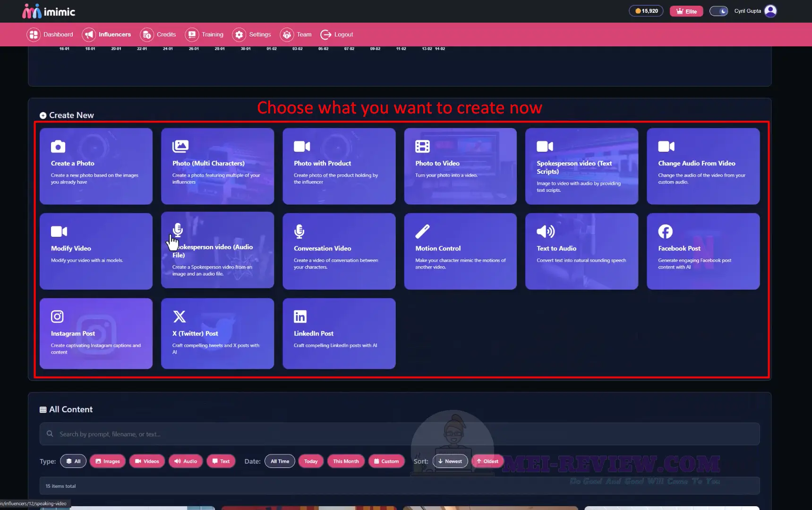
Task: Click the LinkedIn Post logo icon
Action: (300, 317)
